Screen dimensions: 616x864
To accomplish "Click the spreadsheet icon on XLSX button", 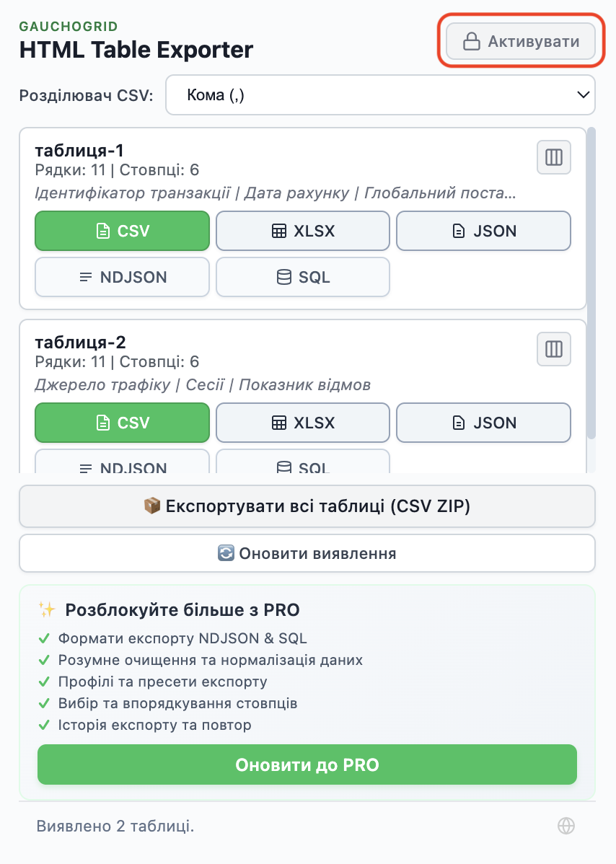I will point(278,231).
